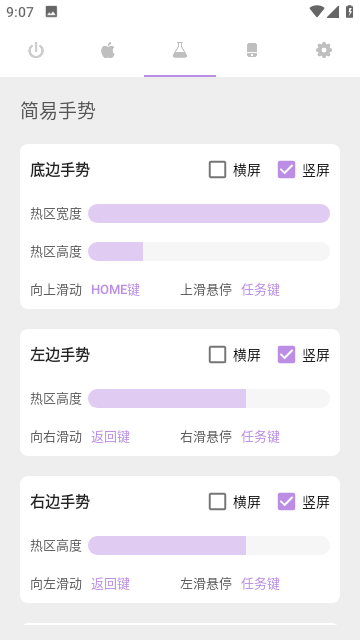This screenshot has height=640, width=360.
Task: Uncheck 竖屏 for 底边手势
Action: (287, 170)
